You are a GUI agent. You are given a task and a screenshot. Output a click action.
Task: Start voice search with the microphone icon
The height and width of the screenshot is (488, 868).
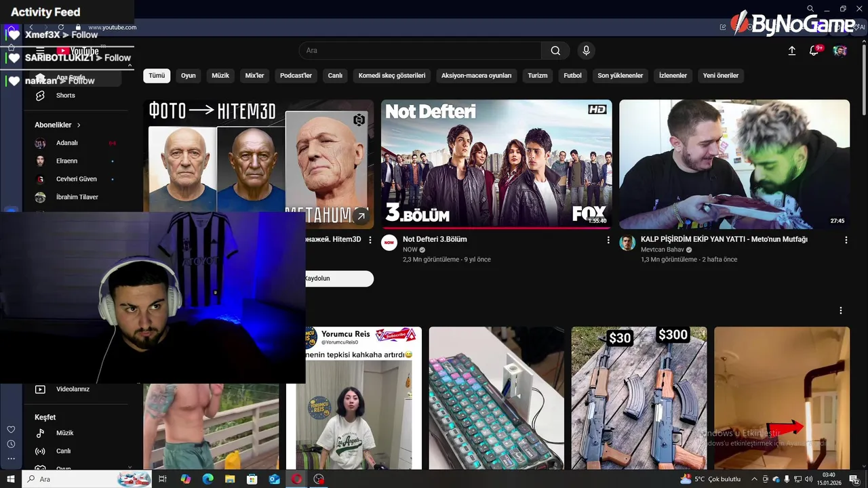point(587,51)
